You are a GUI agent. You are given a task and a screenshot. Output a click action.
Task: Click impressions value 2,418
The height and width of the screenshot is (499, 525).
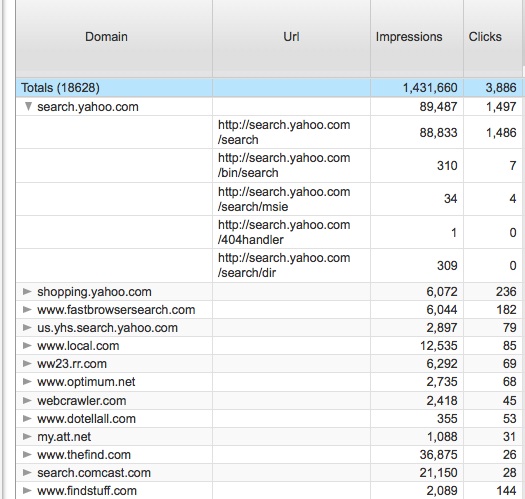(442, 401)
